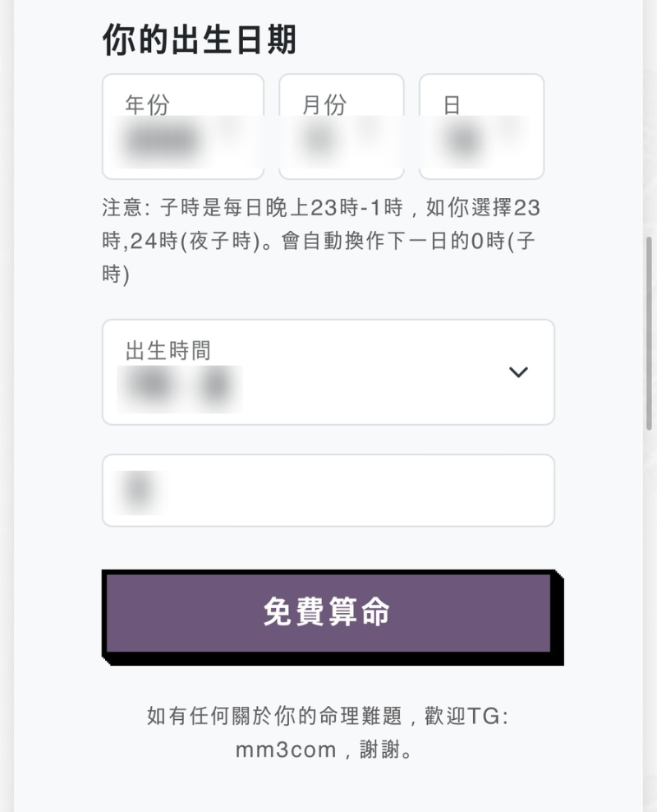
Task: Tap the contact message below the button
Action: (x=328, y=731)
